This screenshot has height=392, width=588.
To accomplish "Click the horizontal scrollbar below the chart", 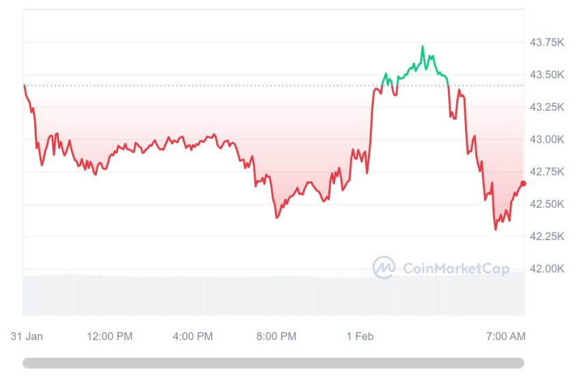I will click(273, 363).
